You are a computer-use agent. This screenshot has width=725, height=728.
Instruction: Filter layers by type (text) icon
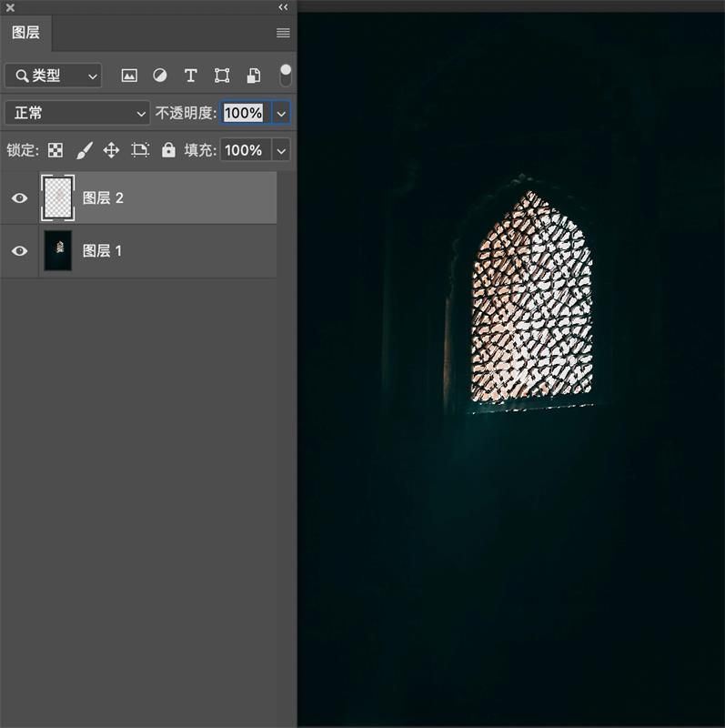coord(190,76)
